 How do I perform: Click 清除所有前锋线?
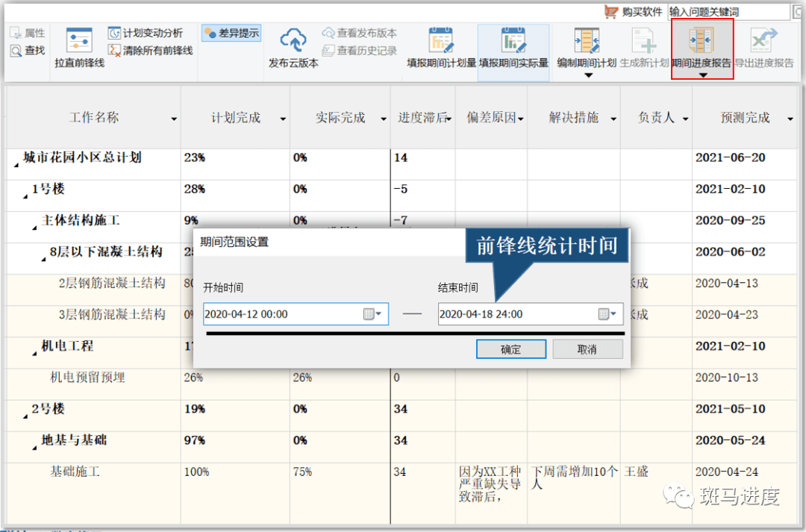point(151,51)
